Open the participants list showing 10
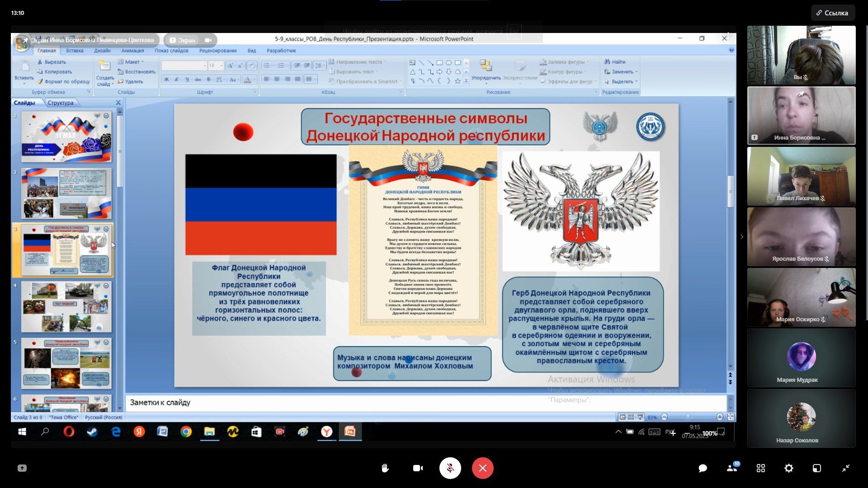 tap(732, 468)
